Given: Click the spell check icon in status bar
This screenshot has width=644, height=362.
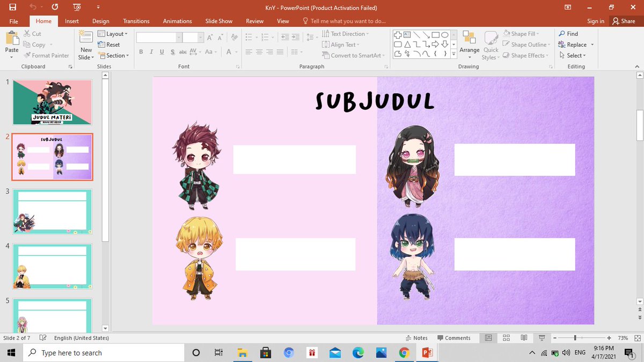Looking at the screenshot, I should pos(43,338).
